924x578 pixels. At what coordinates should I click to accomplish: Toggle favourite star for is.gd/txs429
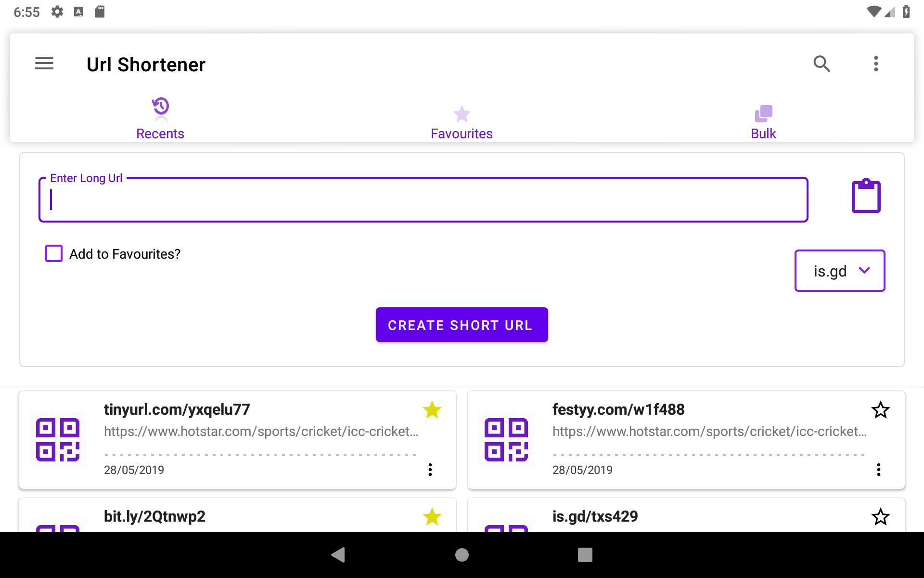click(x=881, y=516)
